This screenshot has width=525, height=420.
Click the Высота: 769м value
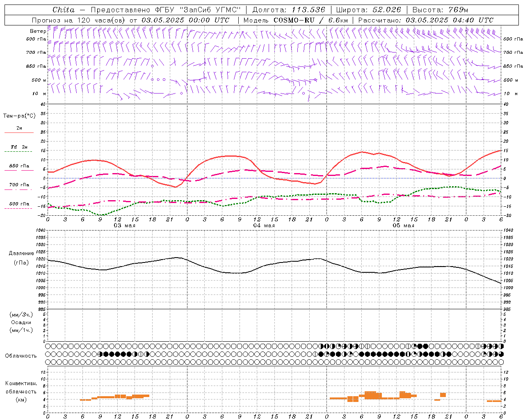440,10
